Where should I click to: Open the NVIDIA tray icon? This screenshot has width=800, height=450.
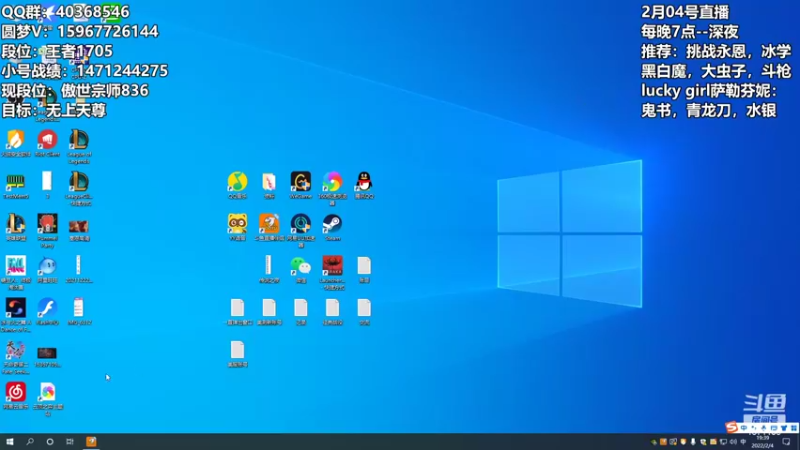click(654, 442)
